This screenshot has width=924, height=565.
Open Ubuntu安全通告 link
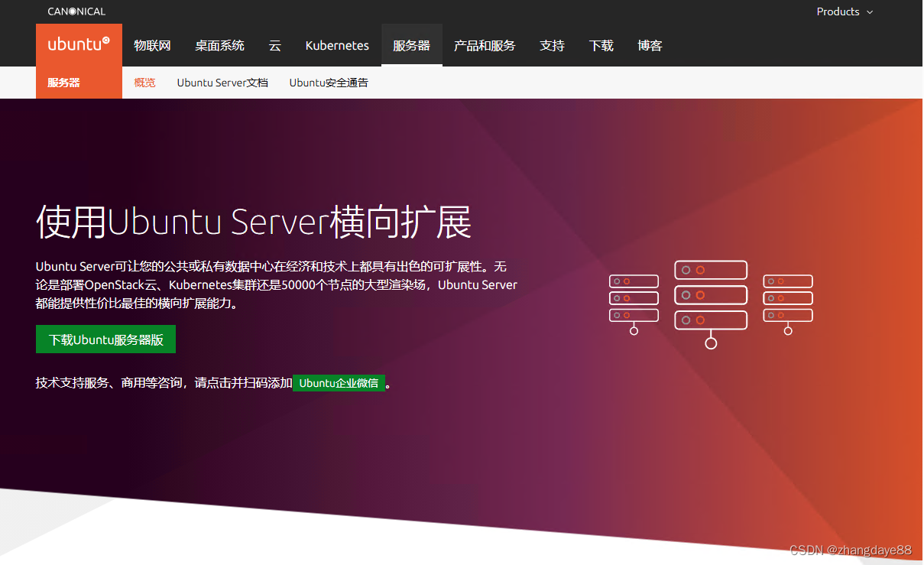click(329, 83)
